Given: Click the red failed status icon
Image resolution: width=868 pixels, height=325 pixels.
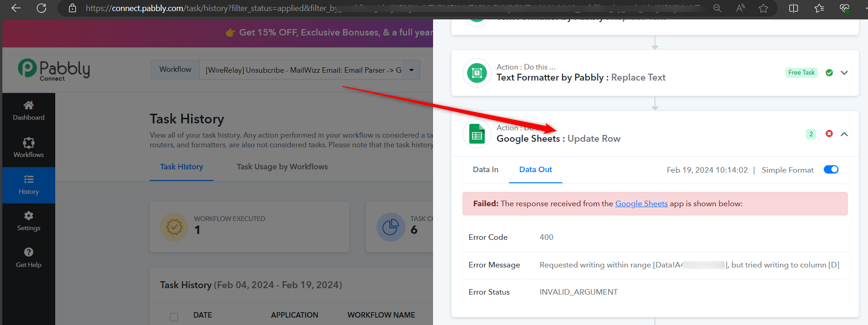Looking at the screenshot, I should [829, 133].
